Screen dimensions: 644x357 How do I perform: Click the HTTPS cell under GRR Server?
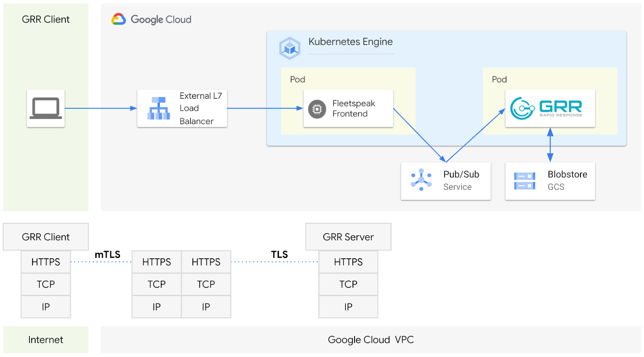coord(349,262)
